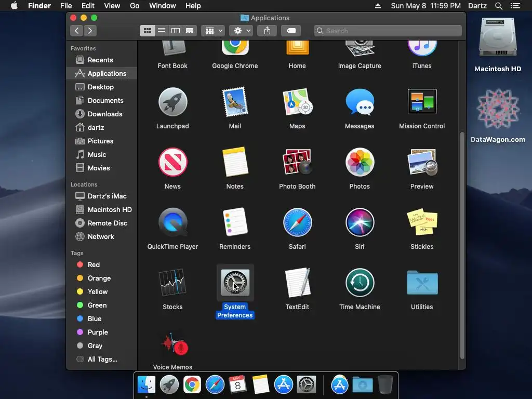This screenshot has height=399, width=532.
Task: Click the Finder search field
Action: point(388,31)
